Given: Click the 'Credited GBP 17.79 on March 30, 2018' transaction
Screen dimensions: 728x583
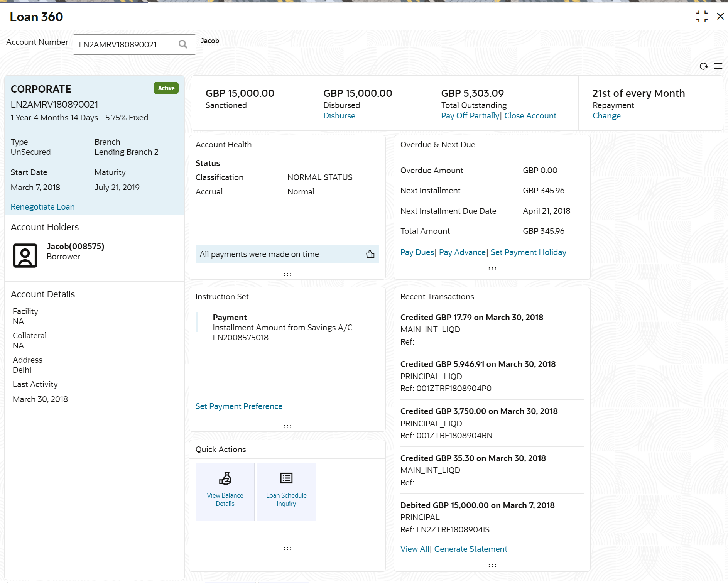Looking at the screenshot, I should click(x=471, y=318).
